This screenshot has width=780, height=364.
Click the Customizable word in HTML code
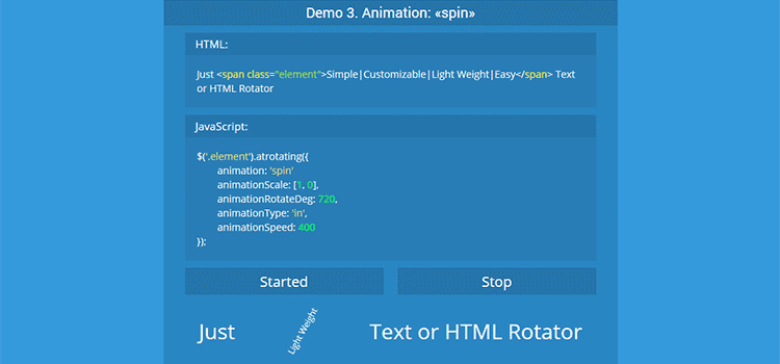(x=394, y=75)
